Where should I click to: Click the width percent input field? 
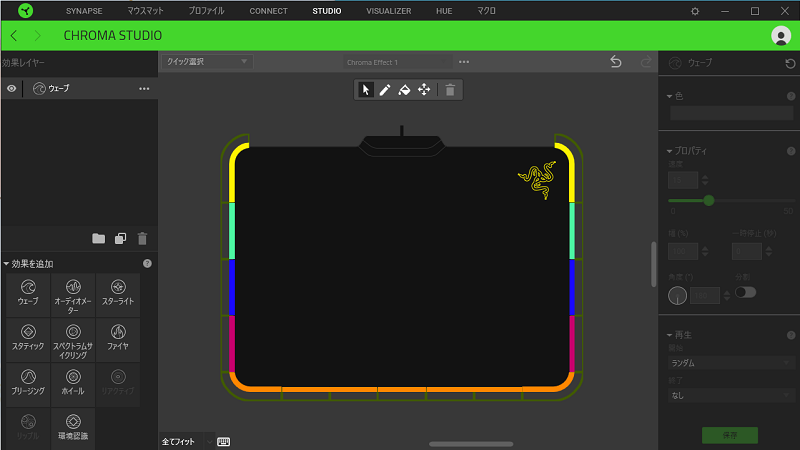click(683, 251)
